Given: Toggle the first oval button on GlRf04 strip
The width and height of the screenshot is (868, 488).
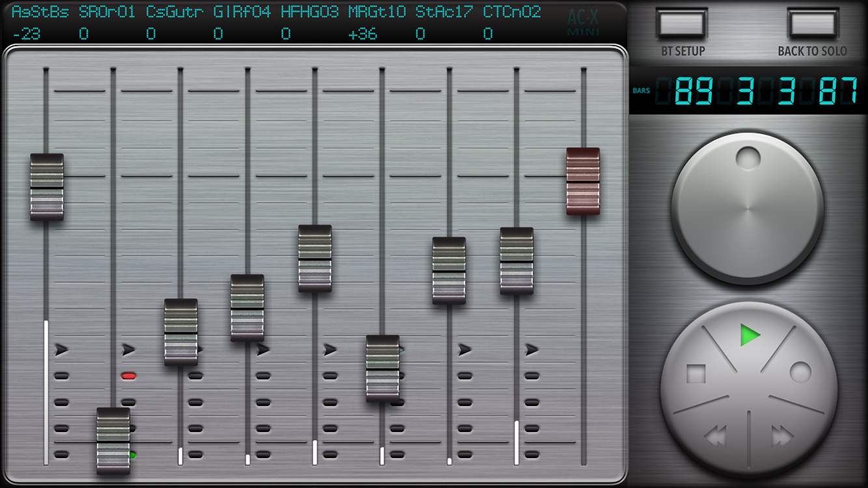Looking at the screenshot, I should click(263, 375).
